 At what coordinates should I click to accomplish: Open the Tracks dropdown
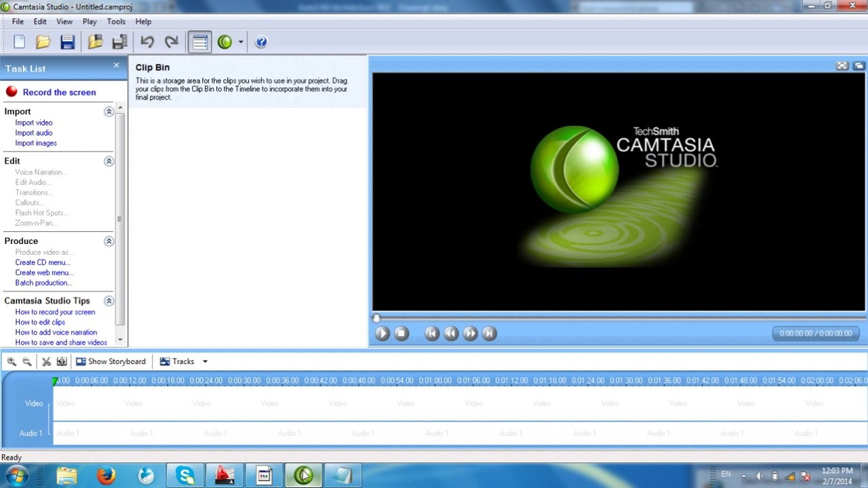click(184, 361)
